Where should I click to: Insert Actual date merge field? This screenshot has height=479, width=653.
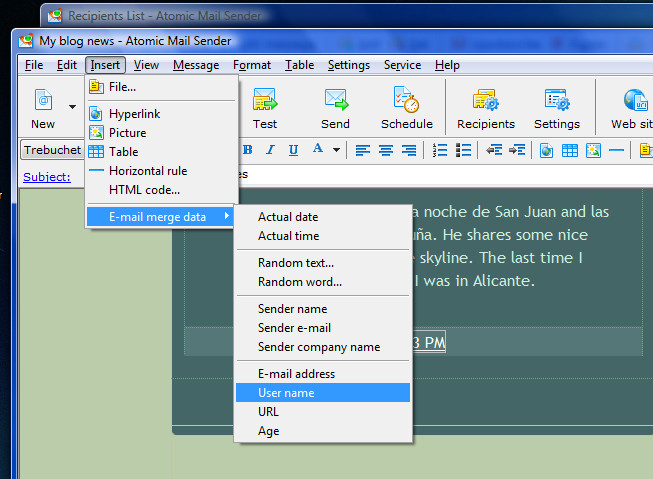click(323, 217)
